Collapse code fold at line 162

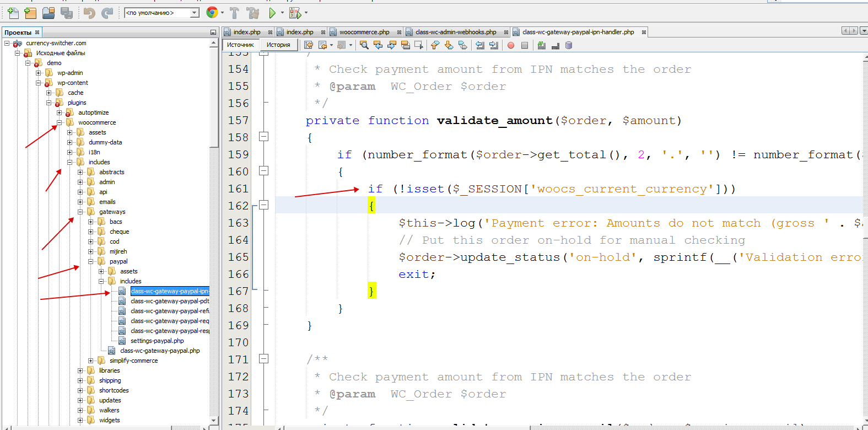264,205
